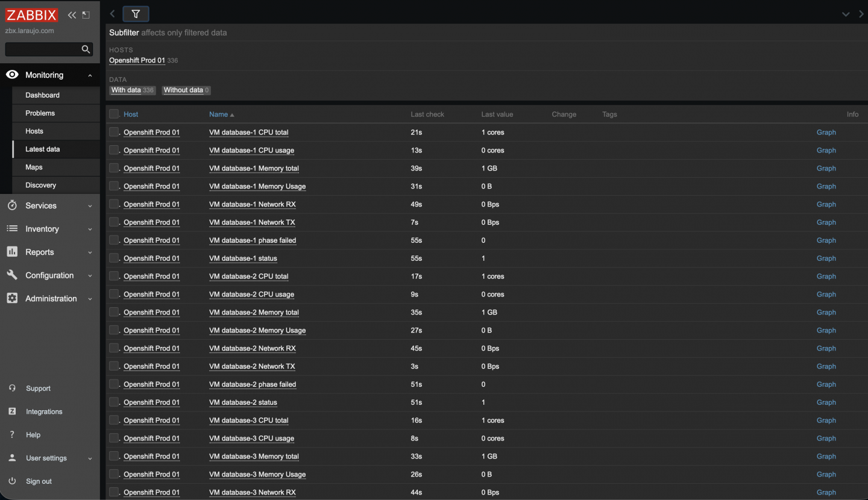Image resolution: width=868 pixels, height=500 pixels.
Task: Click the Administration gear icon
Action: [x=12, y=298]
